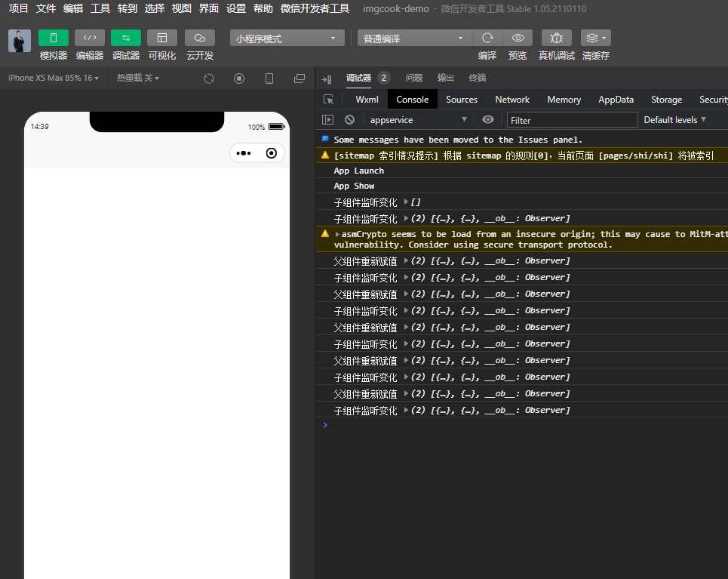Click the preview eye icon

(x=518, y=38)
